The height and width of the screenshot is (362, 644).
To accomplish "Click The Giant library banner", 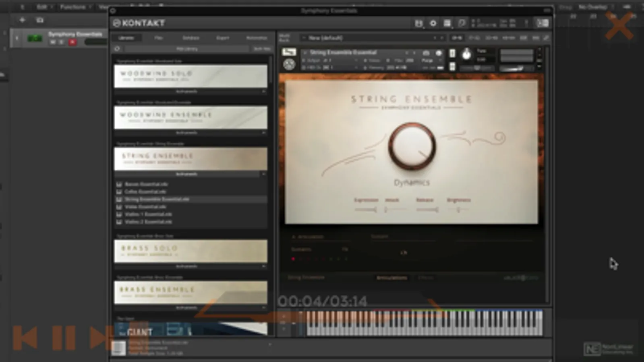I will 191,329.
